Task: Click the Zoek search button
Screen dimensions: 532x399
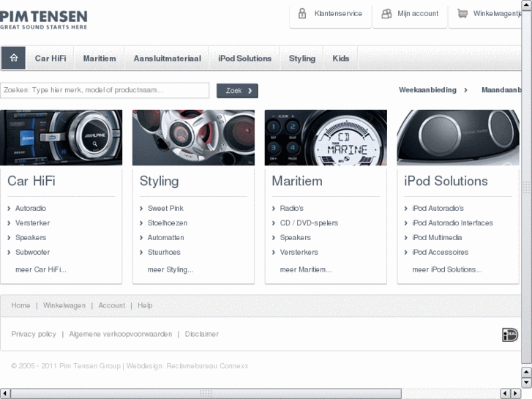Action: click(x=237, y=91)
